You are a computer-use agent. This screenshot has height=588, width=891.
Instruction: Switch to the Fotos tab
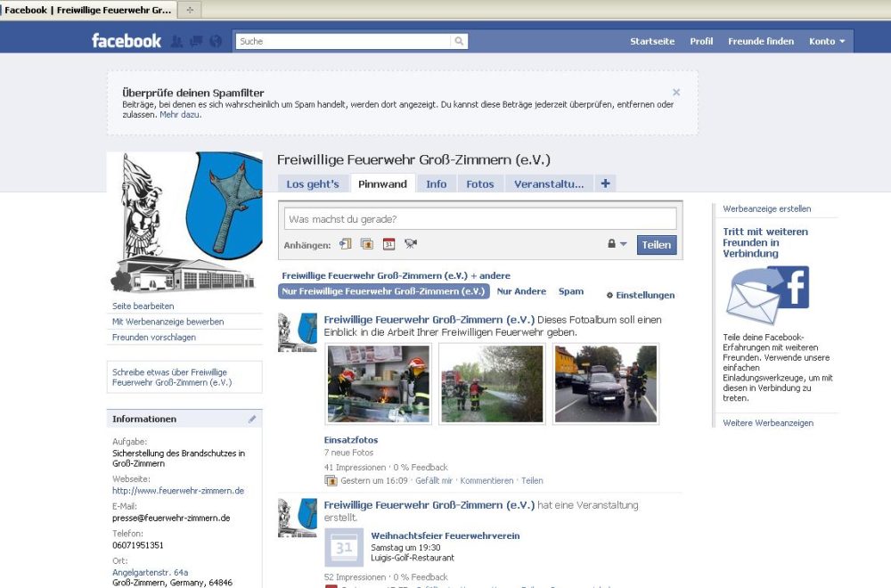point(480,184)
